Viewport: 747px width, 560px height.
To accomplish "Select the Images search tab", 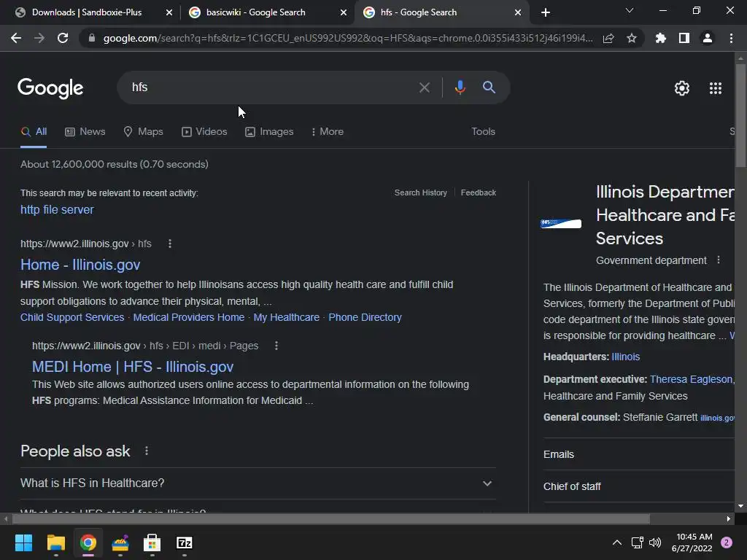I will (269, 132).
